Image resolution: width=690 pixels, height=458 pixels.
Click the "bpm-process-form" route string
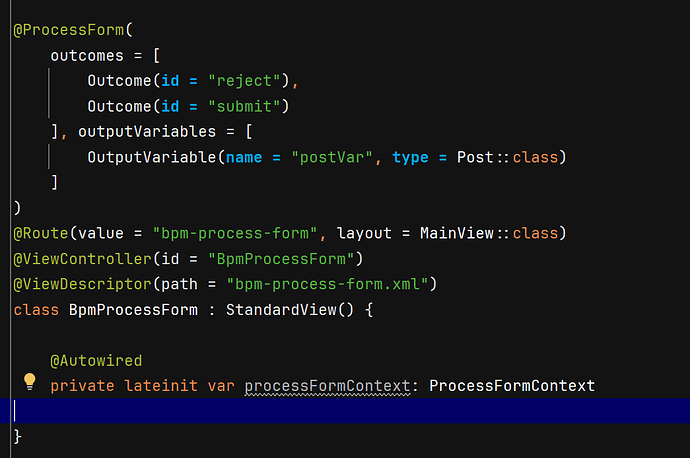click(x=235, y=233)
